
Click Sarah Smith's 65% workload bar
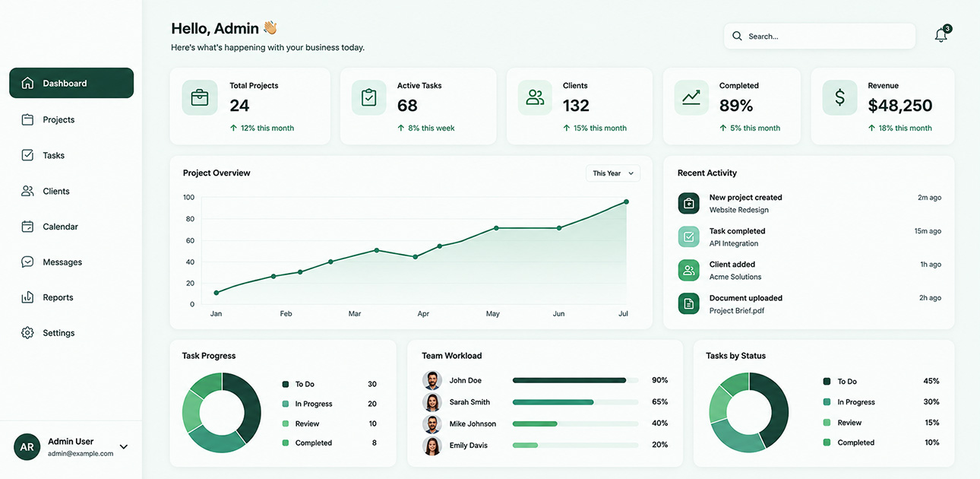(576, 402)
